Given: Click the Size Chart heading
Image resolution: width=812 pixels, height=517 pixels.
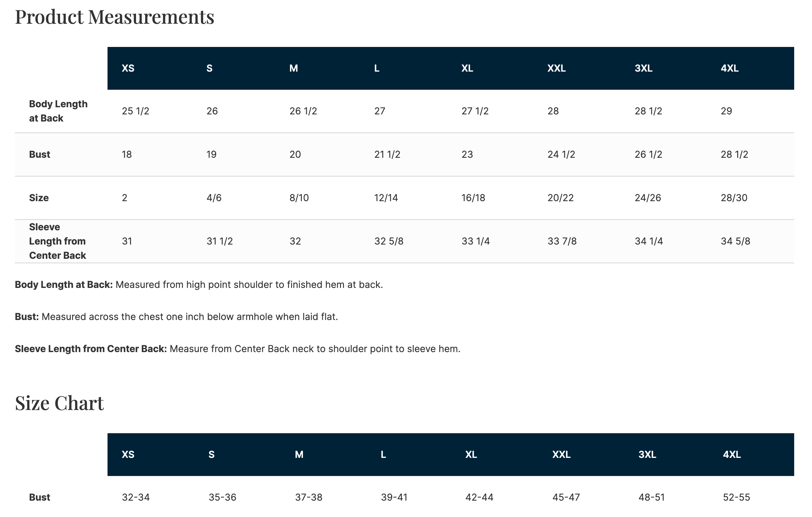Looking at the screenshot, I should tap(59, 403).
